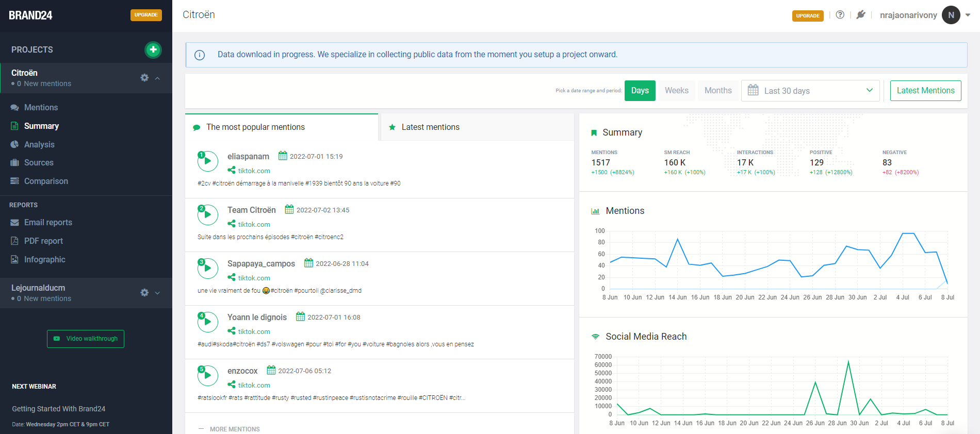Switch to The most popular mentions tab

[282, 127]
